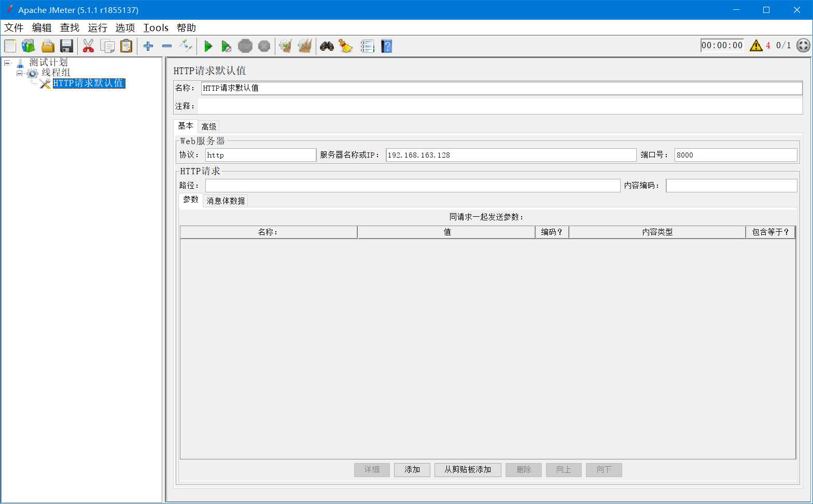Click the 00:00:00 elapsed time display
The image size is (813, 504).
pos(722,46)
